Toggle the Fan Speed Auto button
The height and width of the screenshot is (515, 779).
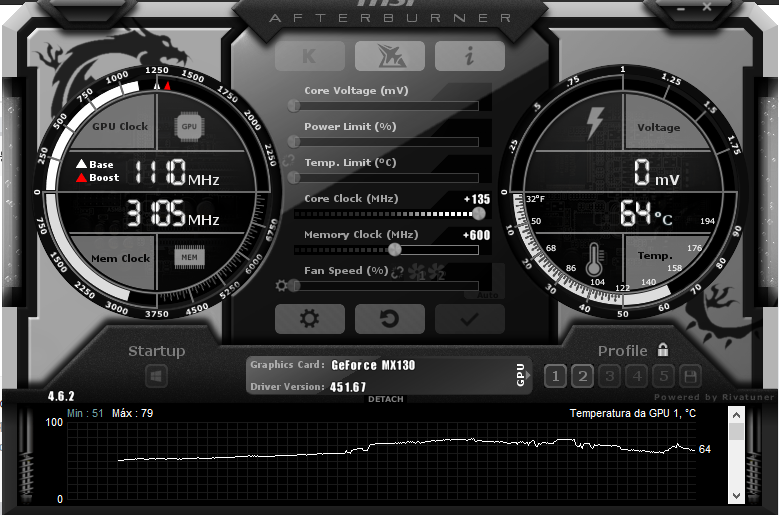[487, 295]
